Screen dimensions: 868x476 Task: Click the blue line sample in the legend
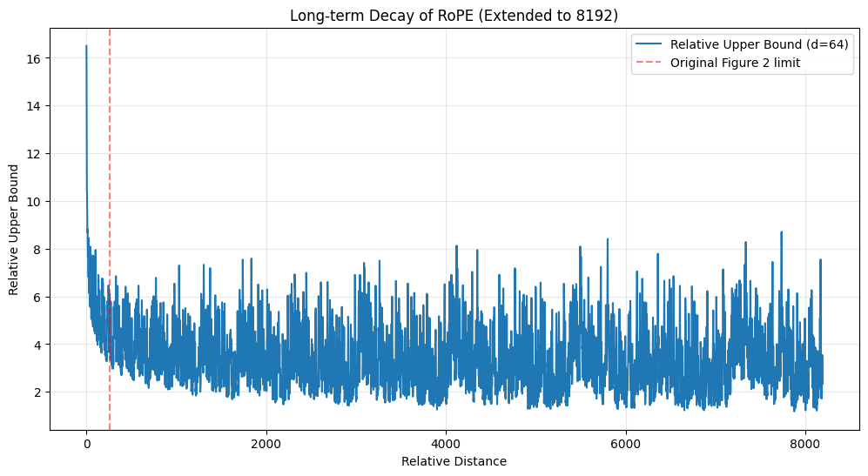tap(649, 44)
